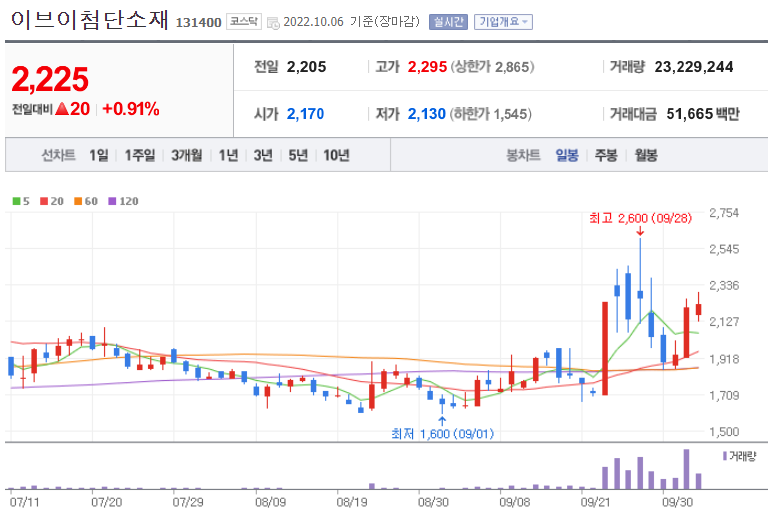This screenshot has height=515, width=768.
Task: Click the 코스닥 market badge
Action: pyautogui.click(x=243, y=22)
